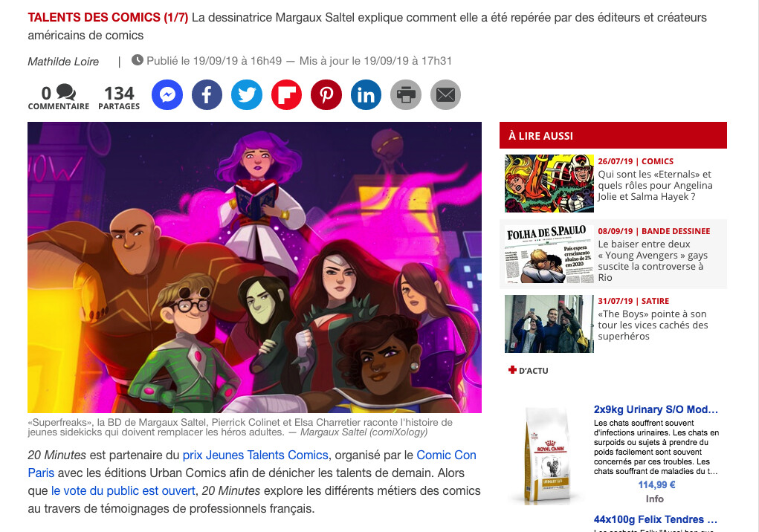This screenshot has width=759, height=532.
Task: Open the 134 partages share count
Action: [x=119, y=97]
